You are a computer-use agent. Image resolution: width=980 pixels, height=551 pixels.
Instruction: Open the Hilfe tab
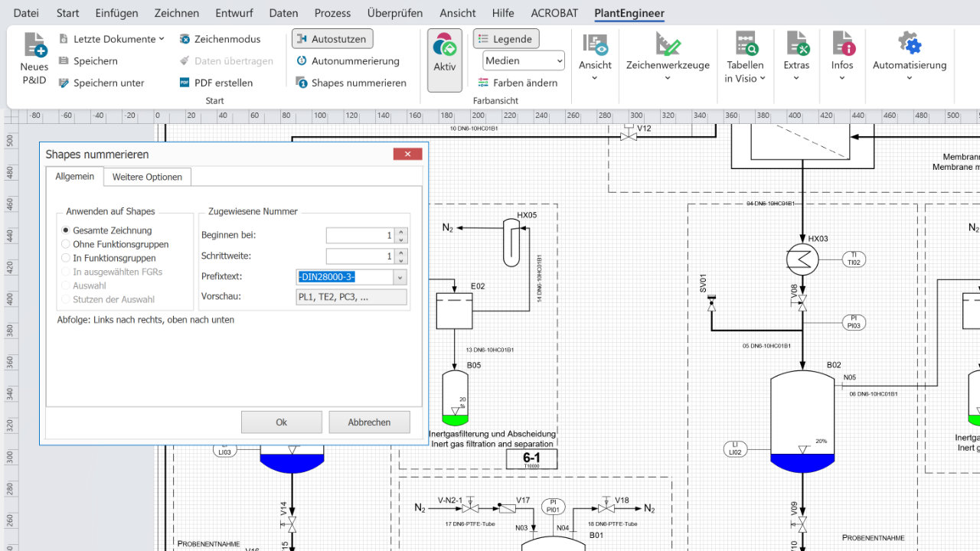click(503, 13)
